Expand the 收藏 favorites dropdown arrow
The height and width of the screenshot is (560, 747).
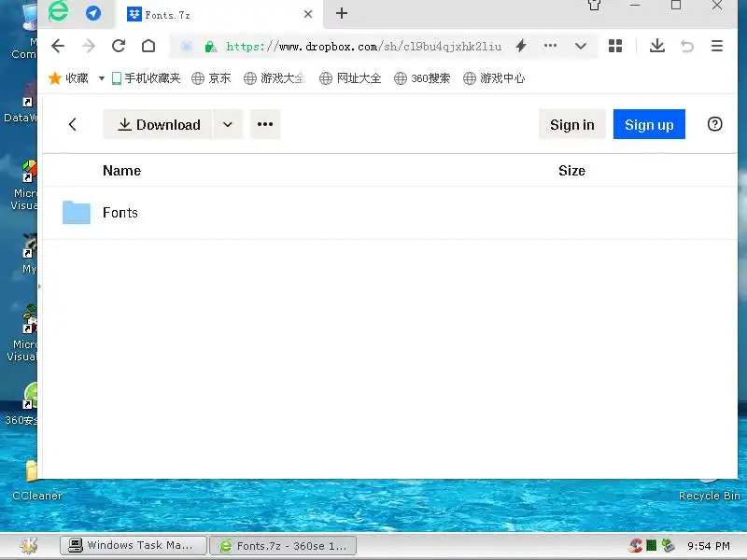point(102,78)
